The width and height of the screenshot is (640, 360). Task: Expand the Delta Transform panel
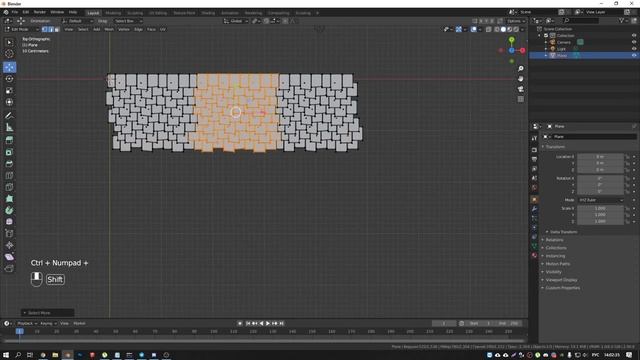563,232
